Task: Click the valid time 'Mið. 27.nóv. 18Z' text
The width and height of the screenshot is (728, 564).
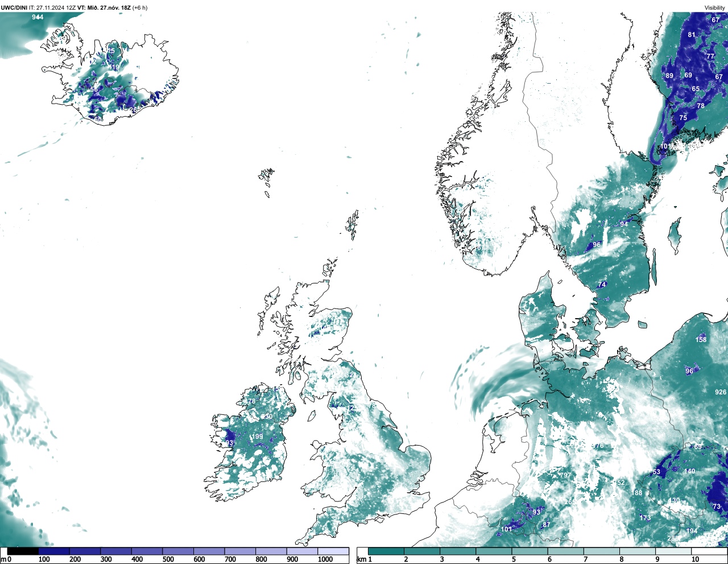Action: click(109, 8)
